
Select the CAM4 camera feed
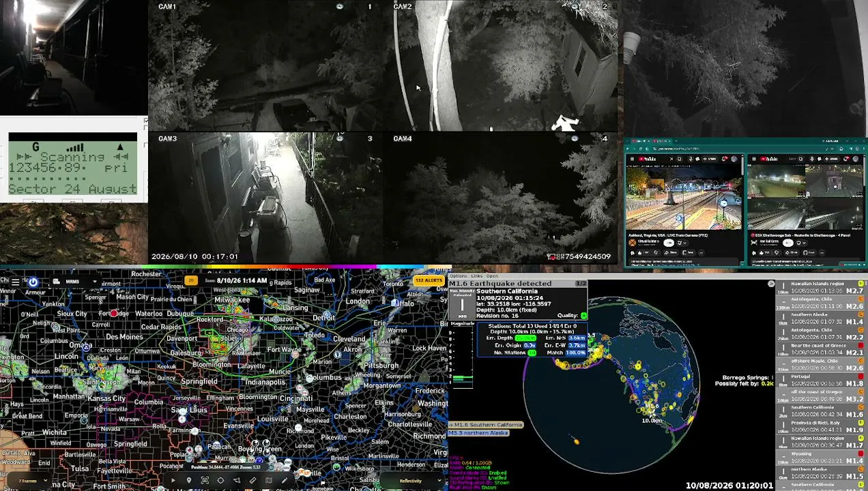pos(501,198)
